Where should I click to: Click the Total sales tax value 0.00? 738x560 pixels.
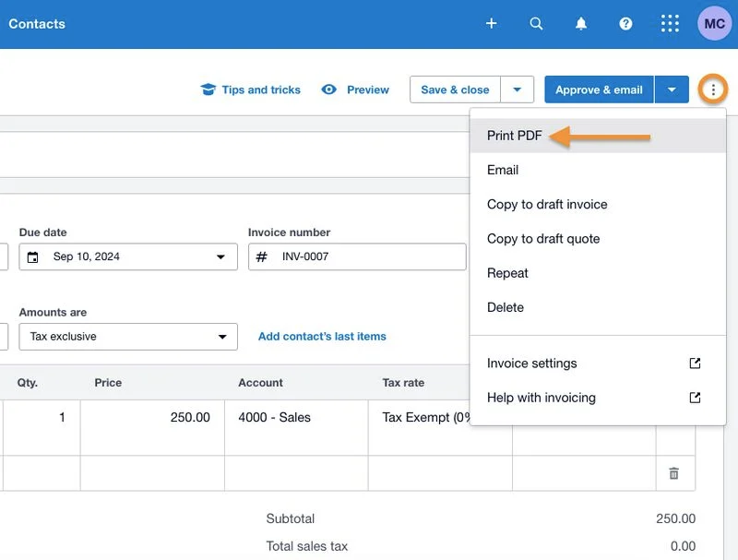coord(683,546)
